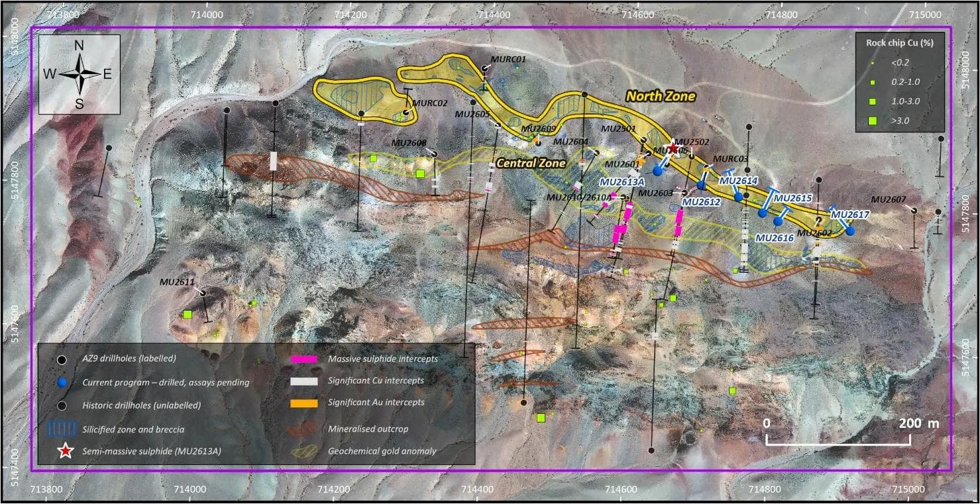Click the 0.2-1.0 rock chip square in legend
The image size is (980, 504).
click(x=873, y=82)
